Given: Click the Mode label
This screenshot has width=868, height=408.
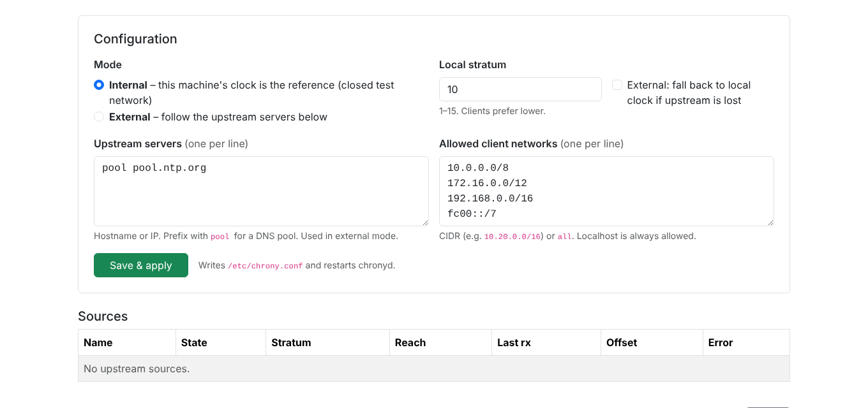Looking at the screenshot, I should pos(108,64).
